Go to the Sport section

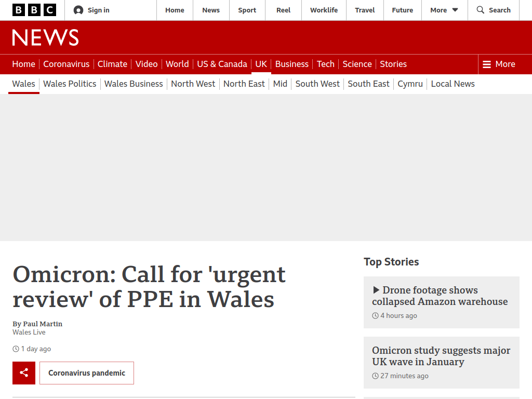pos(247,10)
